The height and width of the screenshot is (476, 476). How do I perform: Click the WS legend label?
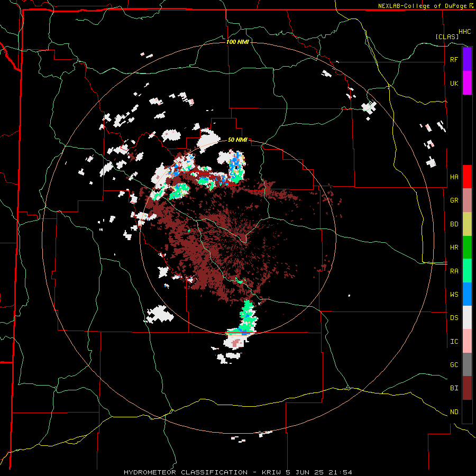click(x=454, y=295)
